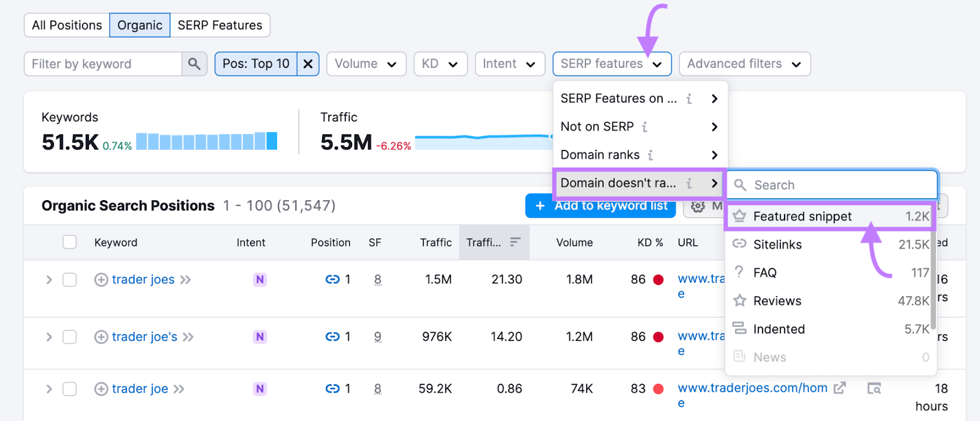This screenshot has width=980, height=421.
Task: Expand the trader joe row
Action: coord(49,389)
